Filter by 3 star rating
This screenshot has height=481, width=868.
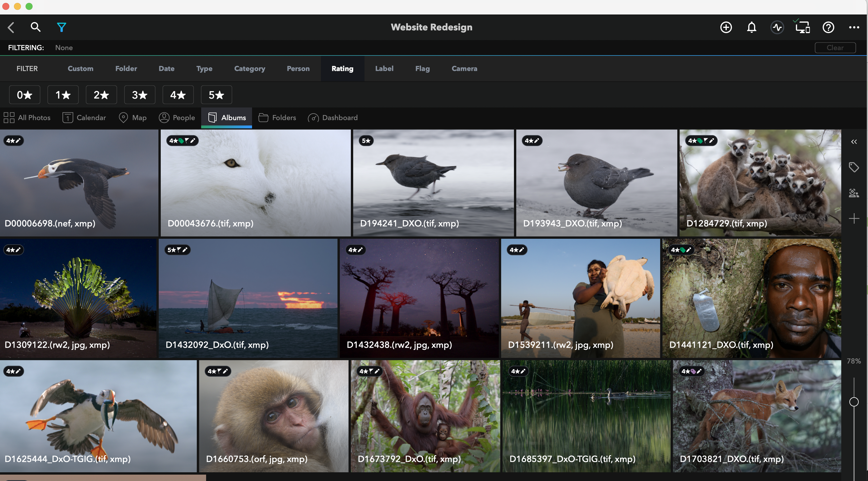pyautogui.click(x=140, y=95)
